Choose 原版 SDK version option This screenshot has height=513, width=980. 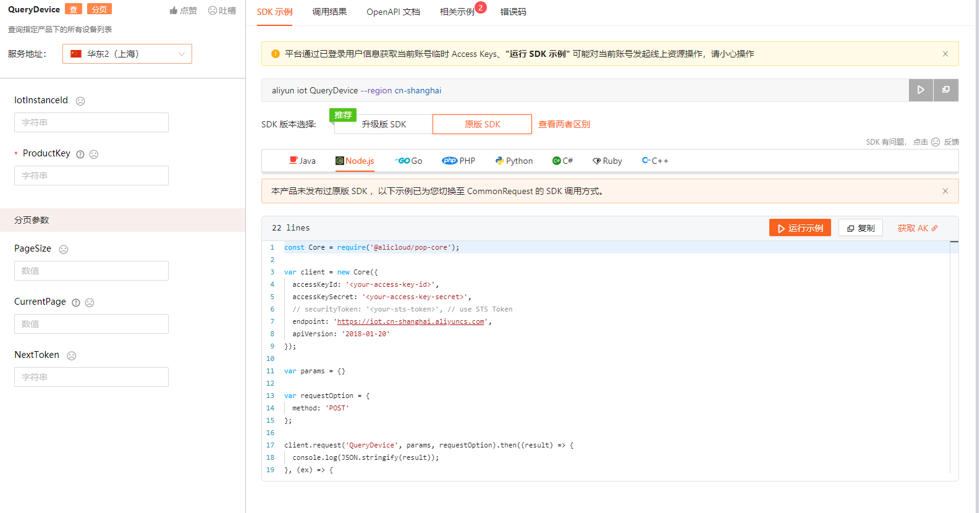coord(482,124)
